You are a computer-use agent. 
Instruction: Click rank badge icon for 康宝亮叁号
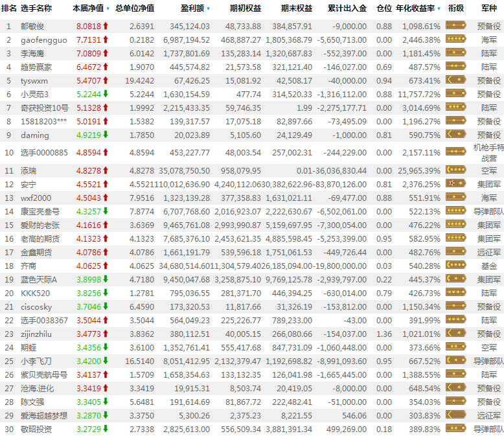point(456,211)
